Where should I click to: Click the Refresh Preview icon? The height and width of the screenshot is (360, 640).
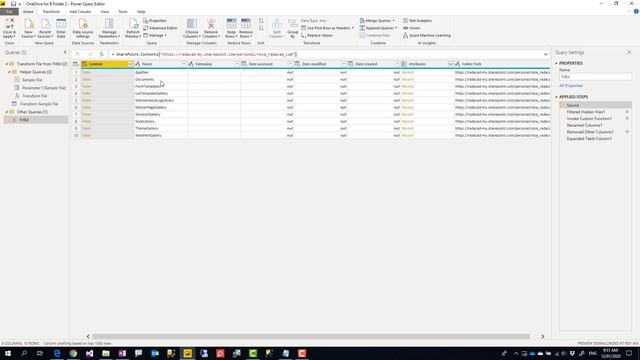pos(133,24)
